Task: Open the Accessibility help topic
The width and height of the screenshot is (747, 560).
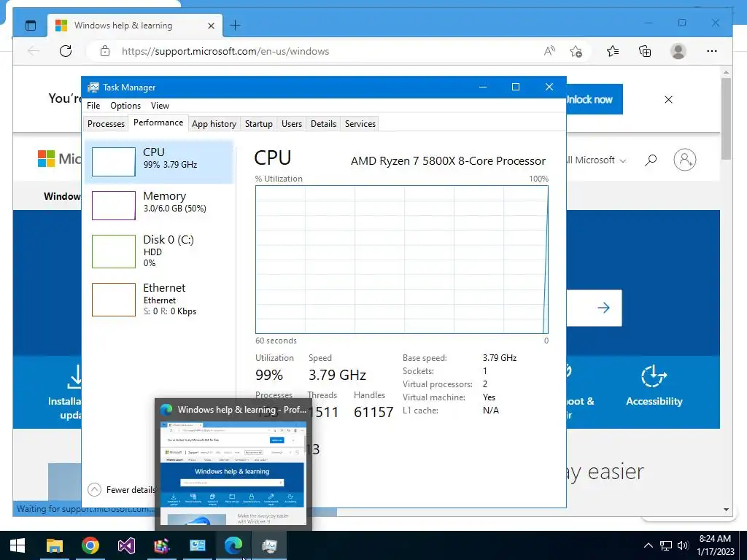Action: click(654, 386)
